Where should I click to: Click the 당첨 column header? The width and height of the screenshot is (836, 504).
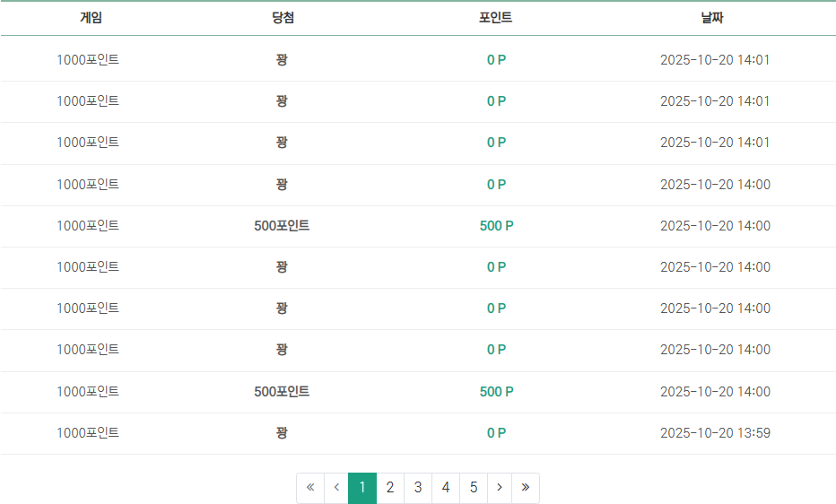coord(283,18)
